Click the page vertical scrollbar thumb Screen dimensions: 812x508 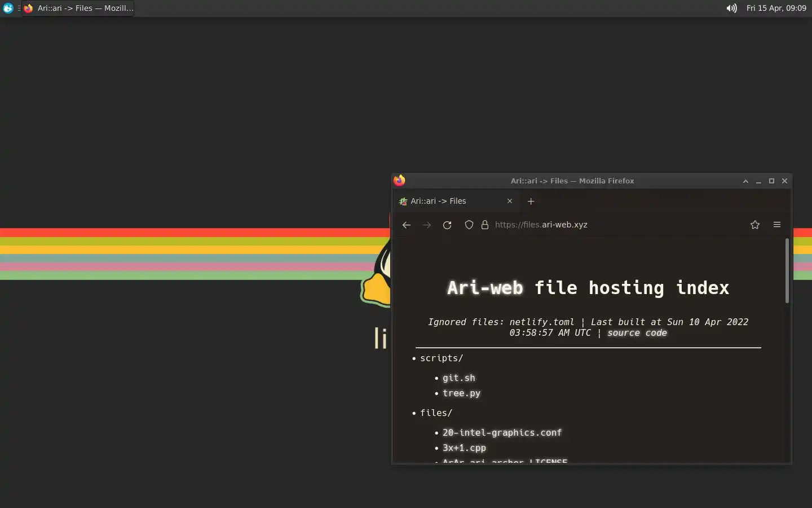[787, 271]
